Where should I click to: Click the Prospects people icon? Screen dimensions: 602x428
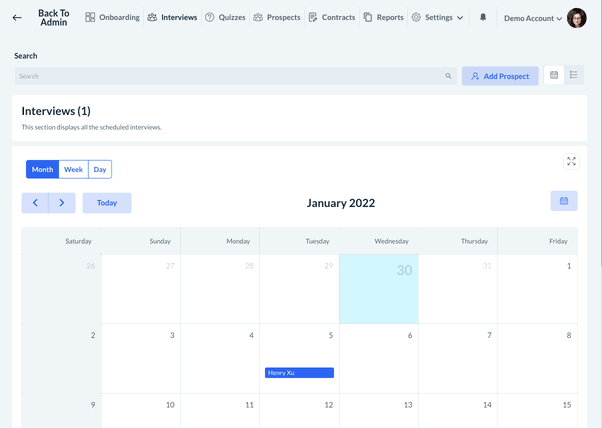[x=258, y=17]
